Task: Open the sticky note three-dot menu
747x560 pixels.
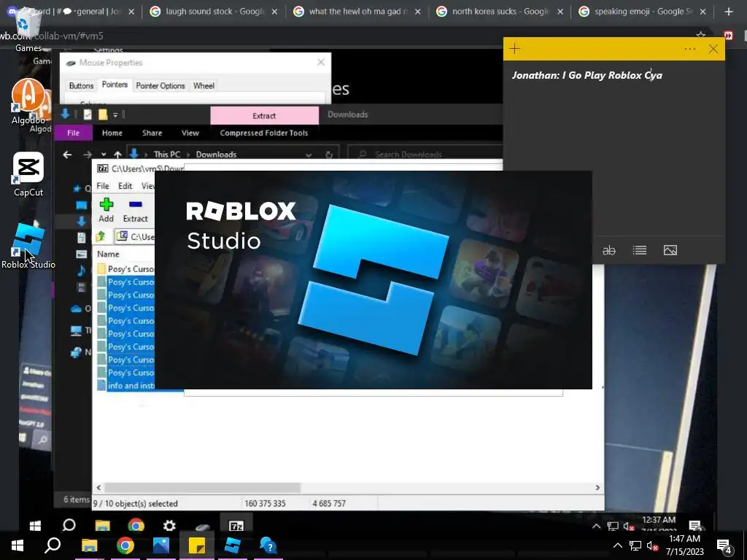Action: pos(690,49)
